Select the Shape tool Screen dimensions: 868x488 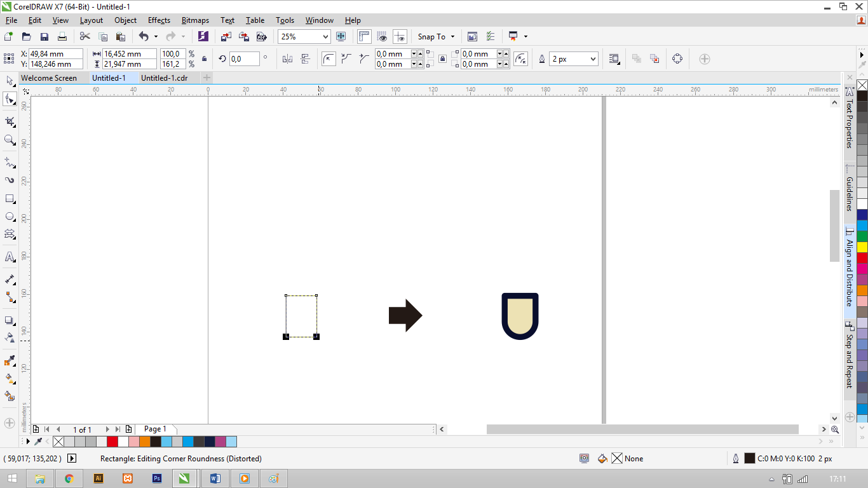pos(10,99)
